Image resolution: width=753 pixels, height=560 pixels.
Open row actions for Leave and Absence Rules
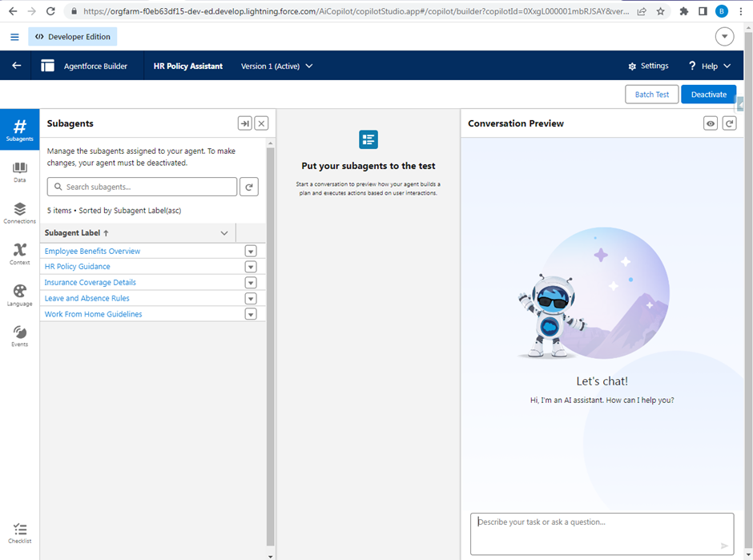251,298
